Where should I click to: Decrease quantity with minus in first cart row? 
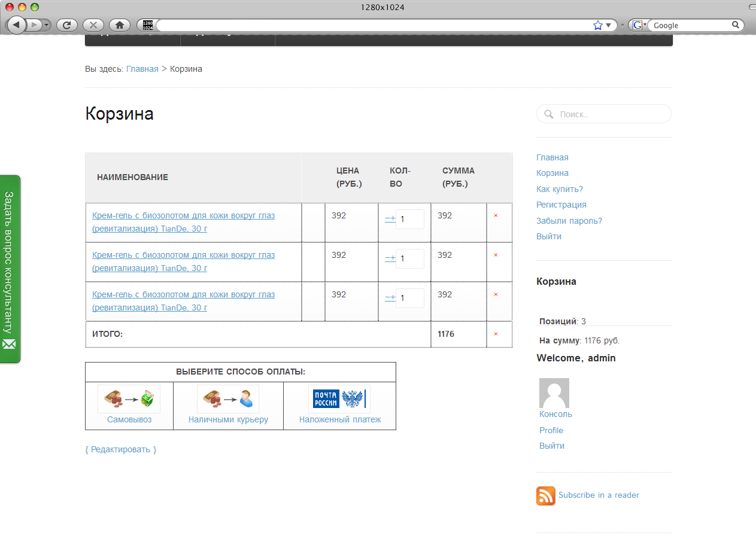coord(387,219)
